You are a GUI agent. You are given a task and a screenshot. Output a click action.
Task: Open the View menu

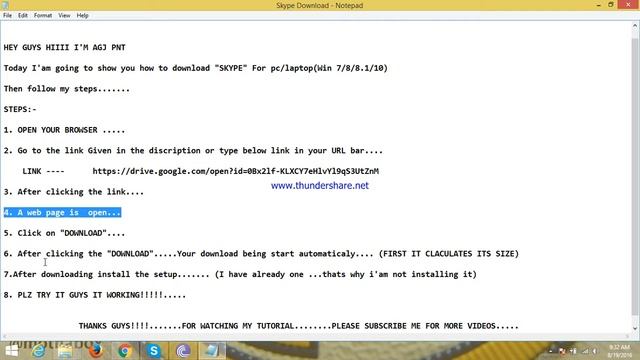(x=64, y=16)
